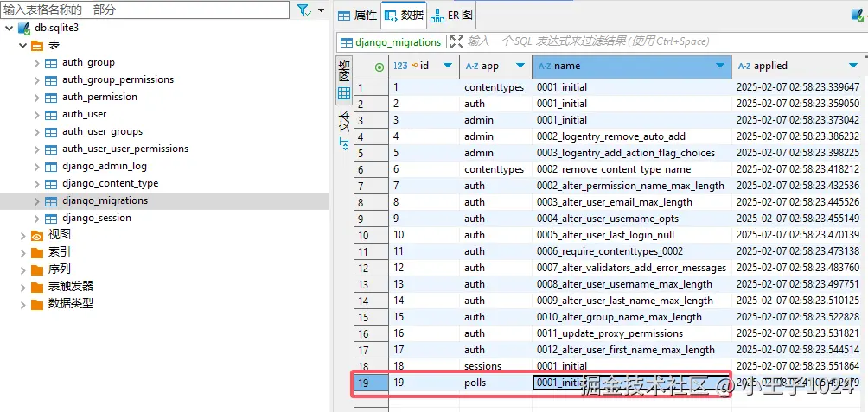This screenshot has height=412, width=868.
Task: Open the app column filter dropdown
Action: (x=520, y=66)
